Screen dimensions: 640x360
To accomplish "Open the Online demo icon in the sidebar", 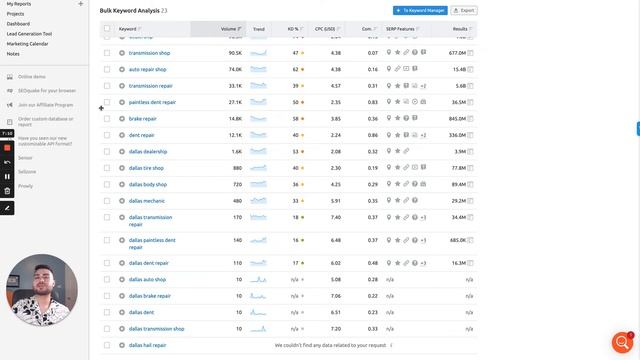I will (10, 77).
